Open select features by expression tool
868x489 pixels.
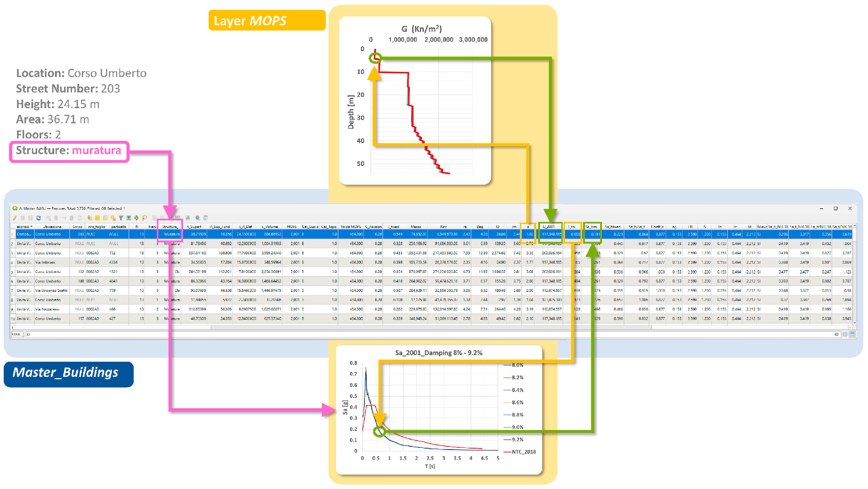90,218
